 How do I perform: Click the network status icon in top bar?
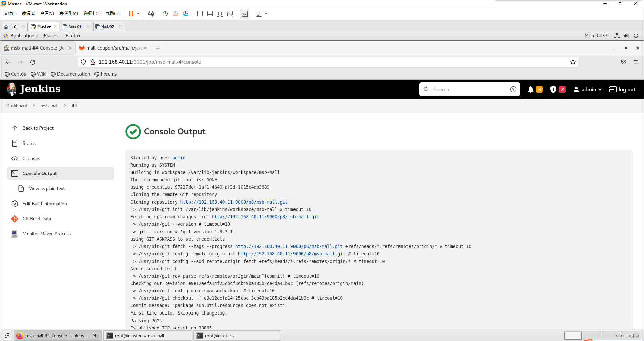[x=617, y=36]
